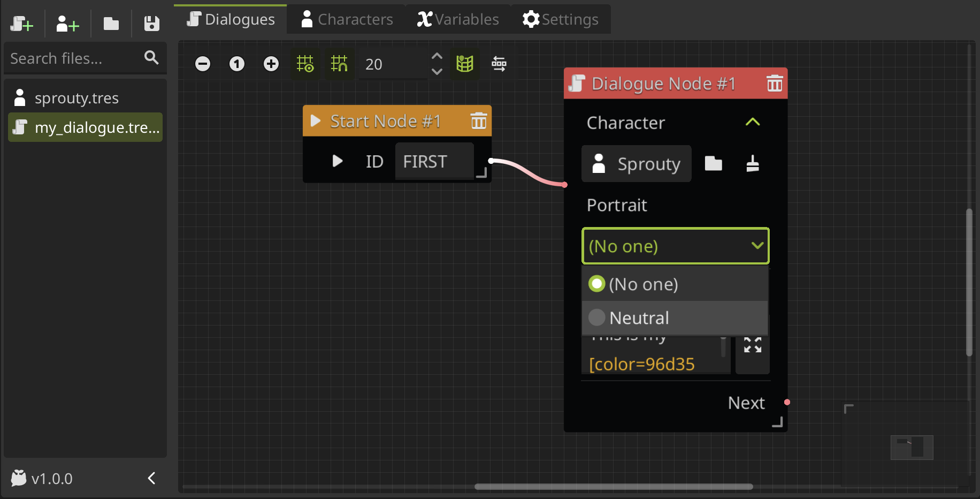The width and height of the screenshot is (980, 499).
Task: Select the my_dialogue.tres file
Action: pos(85,127)
